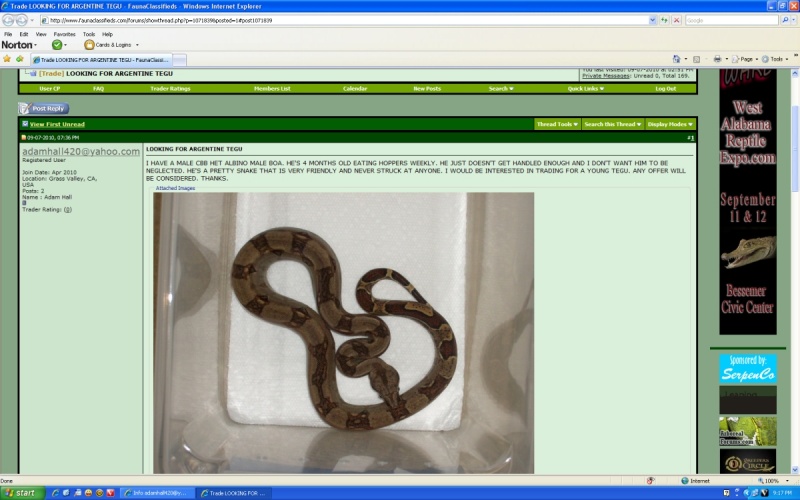
Task: Expand the Cards & Logins dropdown arrow
Action: click(137, 45)
